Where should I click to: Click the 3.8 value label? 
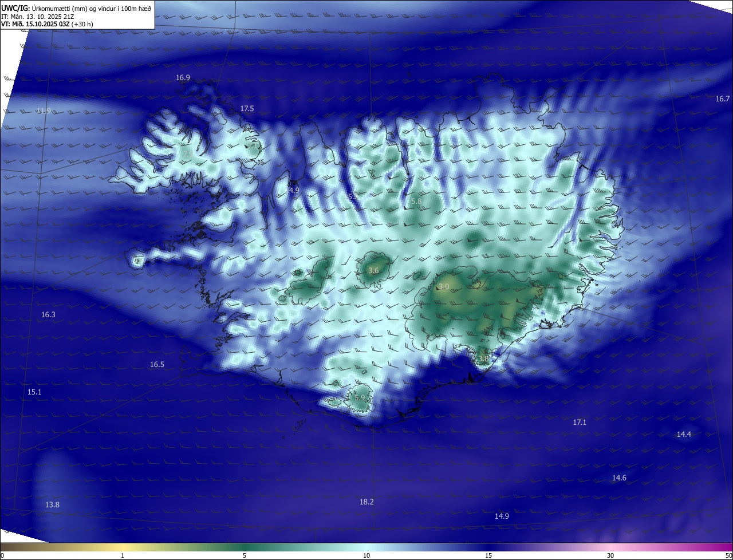point(483,359)
